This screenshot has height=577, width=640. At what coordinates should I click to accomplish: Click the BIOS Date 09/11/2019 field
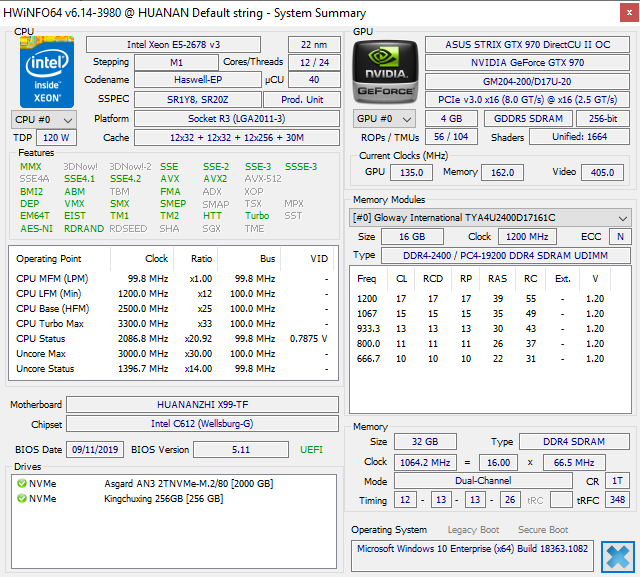(x=95, y=450)
